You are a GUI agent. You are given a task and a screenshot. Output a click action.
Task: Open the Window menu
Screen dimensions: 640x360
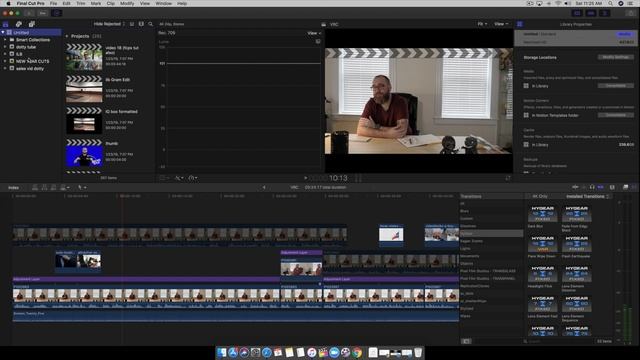[164, 3]
